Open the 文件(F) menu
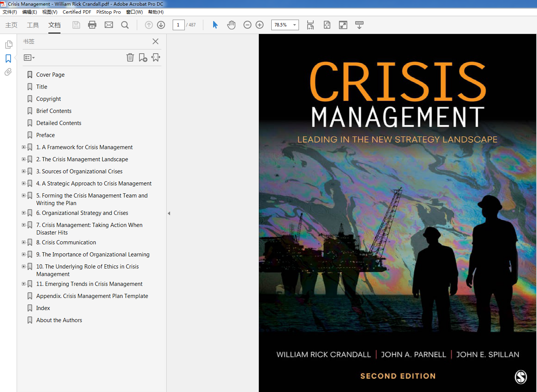Screen dimensions: 537x392 [10, 12]
